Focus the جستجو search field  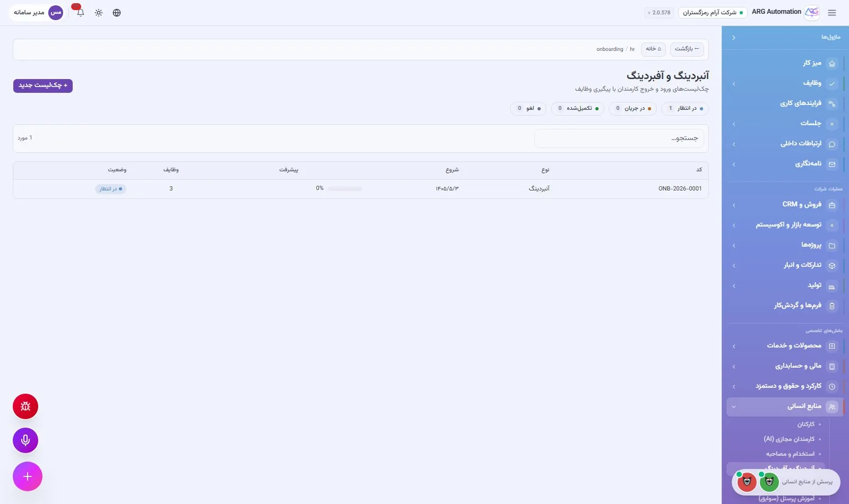619,138
